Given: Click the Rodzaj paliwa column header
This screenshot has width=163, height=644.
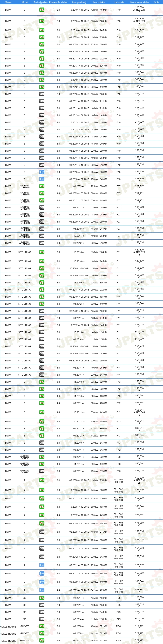Looking at the screenshot, I should (40, 2).
